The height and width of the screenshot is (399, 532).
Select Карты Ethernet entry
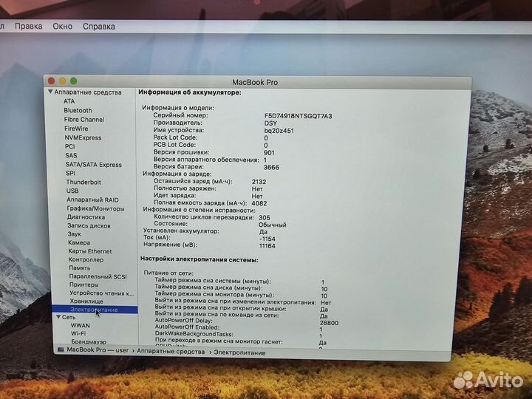(90, 251)
